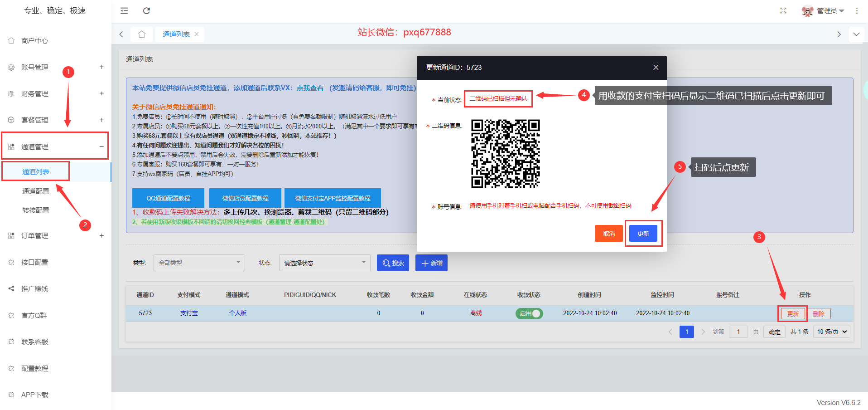Click the admin avatar image

point(807,11)
